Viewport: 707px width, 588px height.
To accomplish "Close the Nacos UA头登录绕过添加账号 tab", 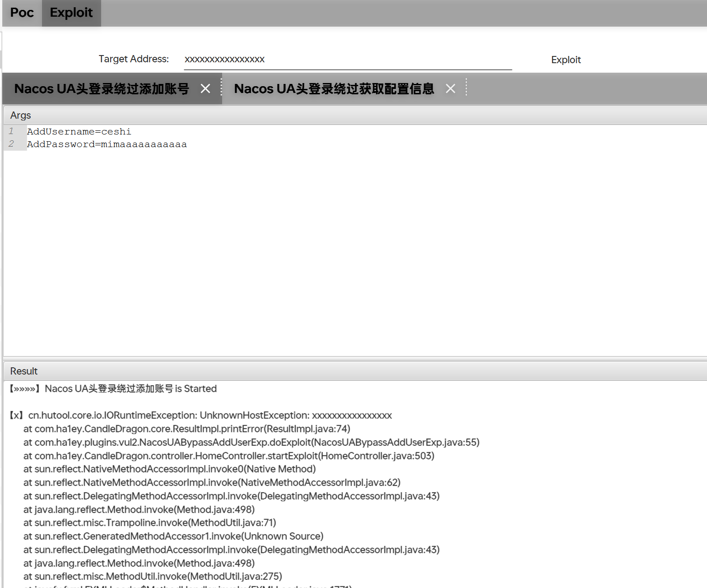I will [205, 88].
